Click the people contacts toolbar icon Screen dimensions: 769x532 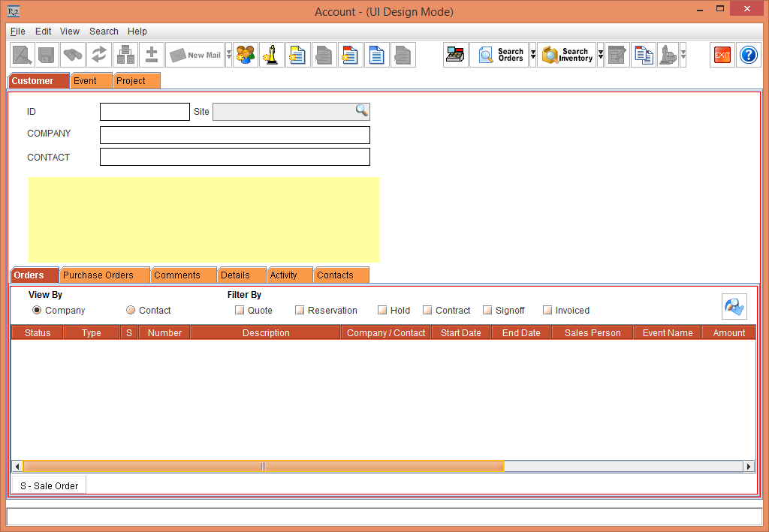click(x=245, y=55)
